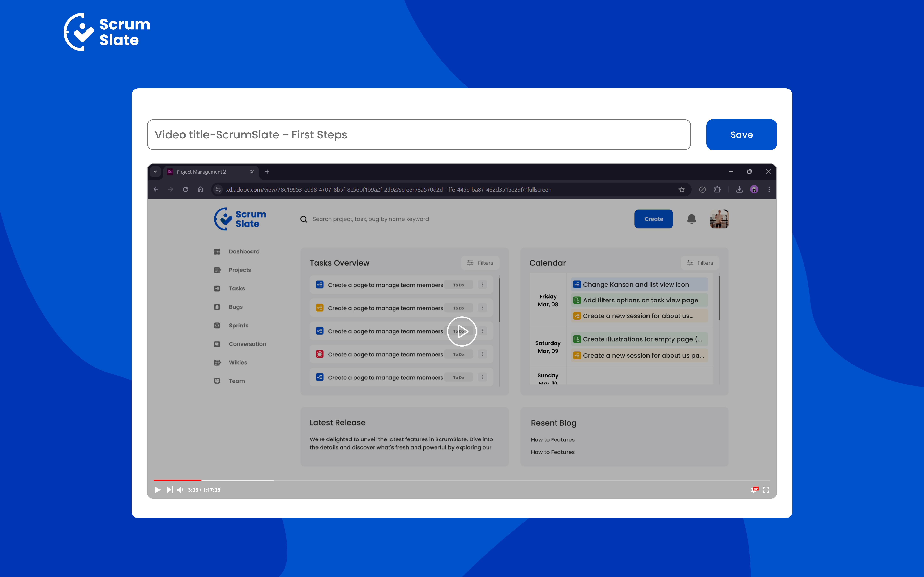Image resolution: width=924 pixels, height=577 pixels.
Task: Open the user profile avatar
Action: [719, 219]
